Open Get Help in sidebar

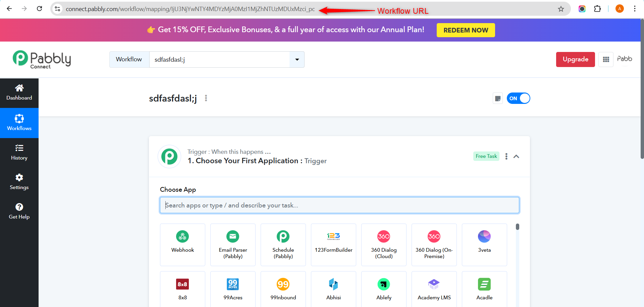[x=19, y=211]
